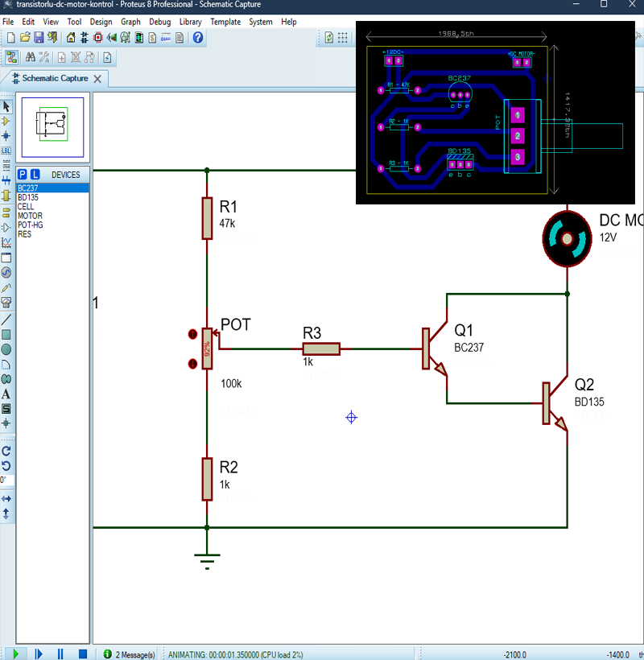Screen dimensions: 644x660
Task: Select Wire Label mode (LBL)
Action: point(6,150)
